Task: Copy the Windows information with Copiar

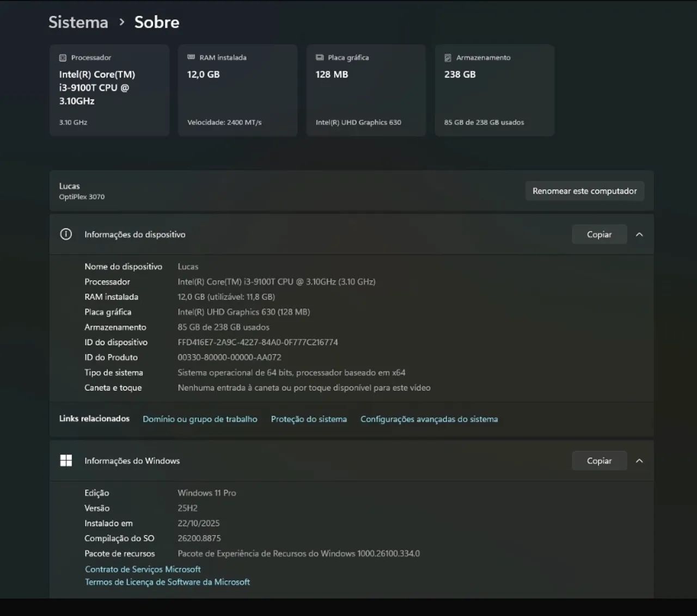Action: pos(599,461)
